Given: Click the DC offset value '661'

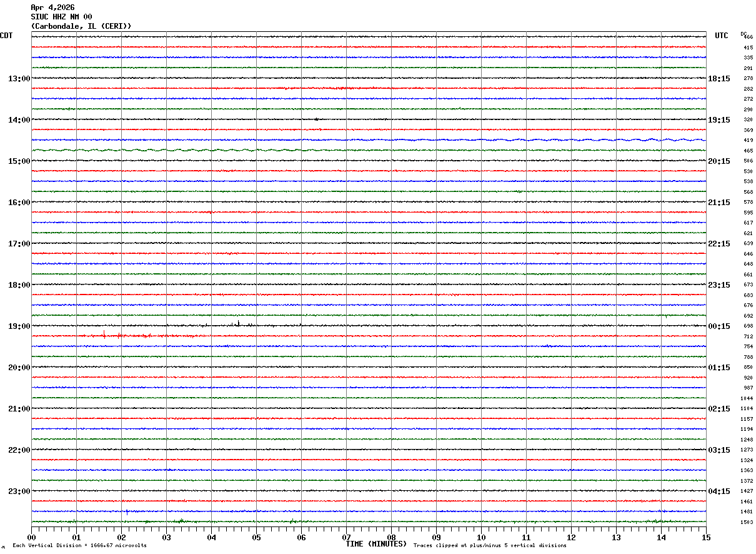Looking at the screenshot, I should coord(748,274).
